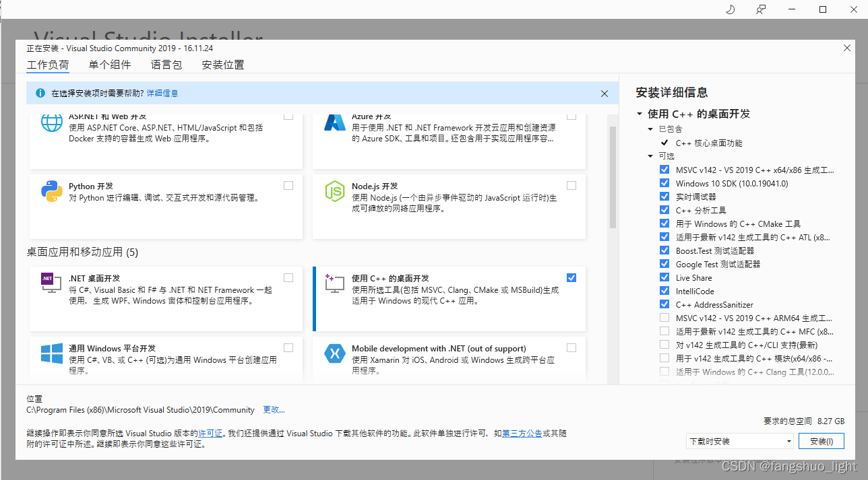Switch to the 单个组件 (Individual components) tab
Viewport: 868px width, 480px height.
[110, 65]
